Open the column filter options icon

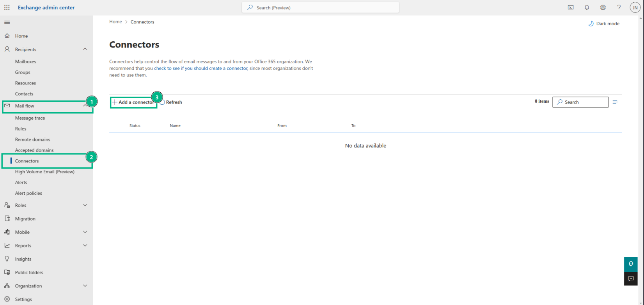pos(615,102)
